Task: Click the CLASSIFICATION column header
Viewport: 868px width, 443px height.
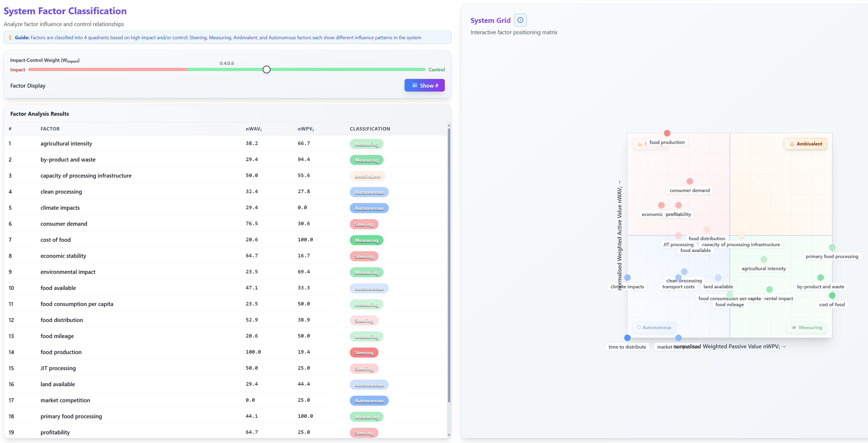Action: click(370, 129)
